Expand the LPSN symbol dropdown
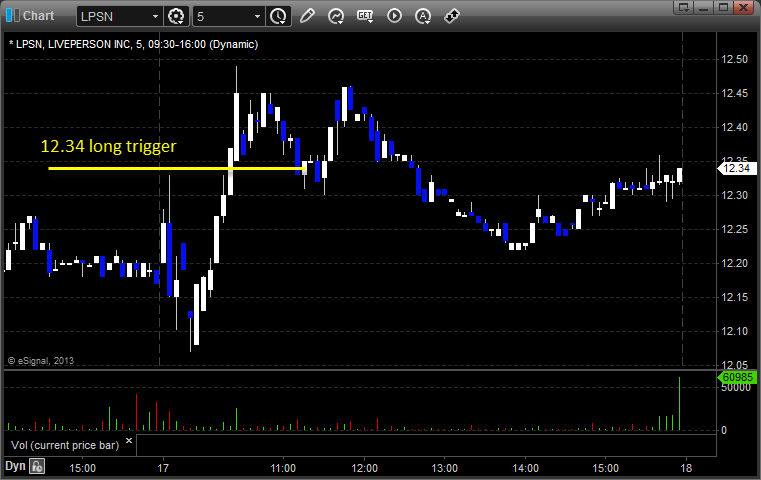Screen dimensions: 761x480 [x=155, y=17]
